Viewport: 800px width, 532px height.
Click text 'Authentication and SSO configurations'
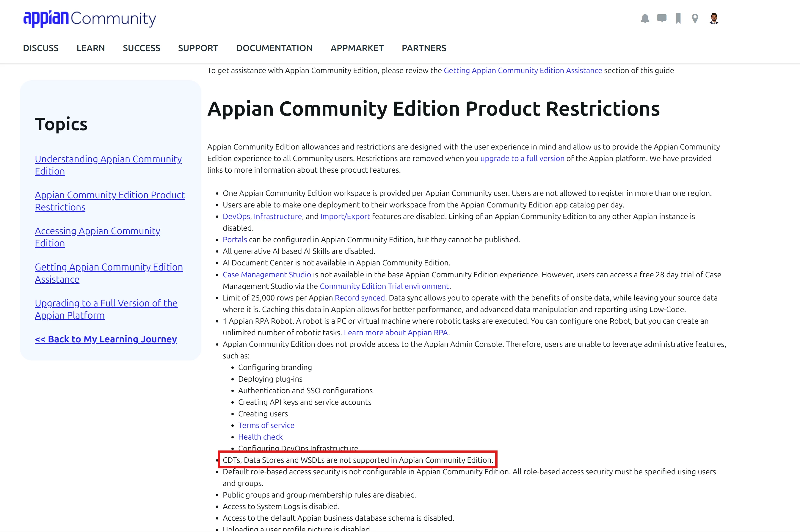(305, 391)
